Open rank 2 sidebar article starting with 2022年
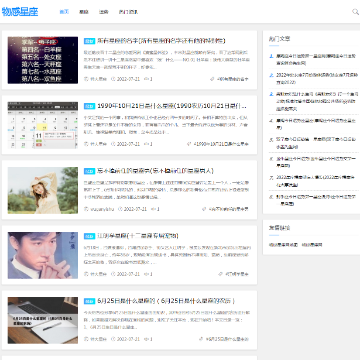Image resolution: width=360 pixels, height=360 pixels. coord(316,78)
